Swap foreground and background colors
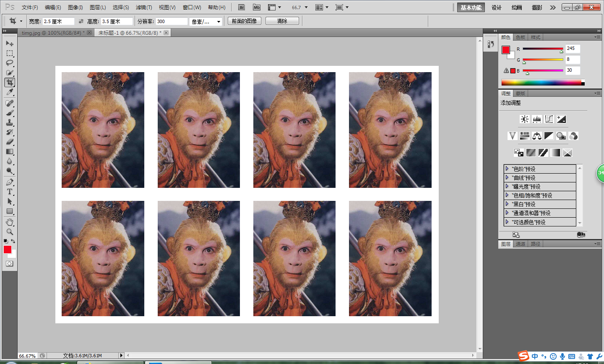Image resolution: width=604 pixels, height=364 pixels. 13,241
